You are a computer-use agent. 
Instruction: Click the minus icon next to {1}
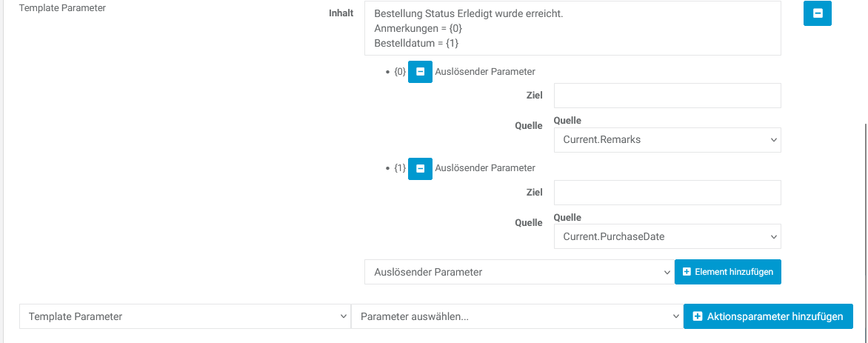[420, 168]
